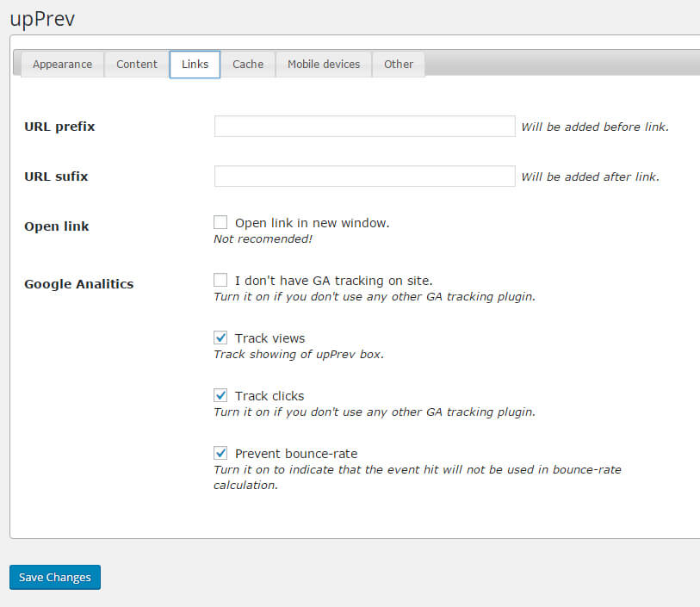Image resolution: width=700 pixels, height=607 pixels.
Task: Enable the open link in new window checkbox
Action: (220, 223)
